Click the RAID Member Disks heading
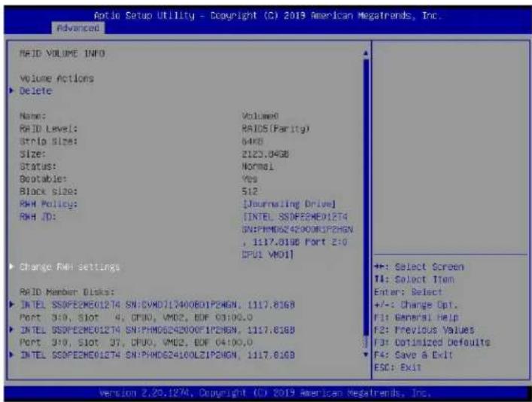Screen dimensions: 532x402 67,292
